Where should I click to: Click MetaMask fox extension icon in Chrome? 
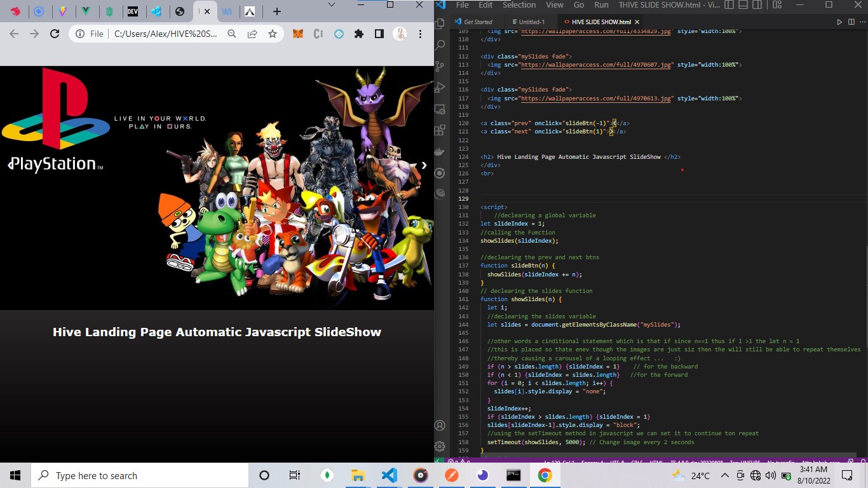pos(297,34)
